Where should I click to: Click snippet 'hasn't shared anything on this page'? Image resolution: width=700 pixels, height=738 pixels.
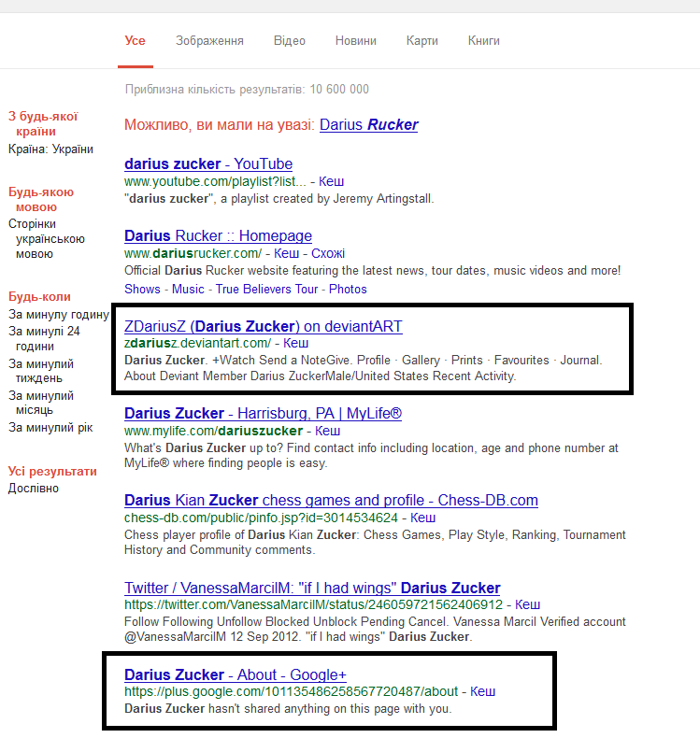[x=288, y=709]
